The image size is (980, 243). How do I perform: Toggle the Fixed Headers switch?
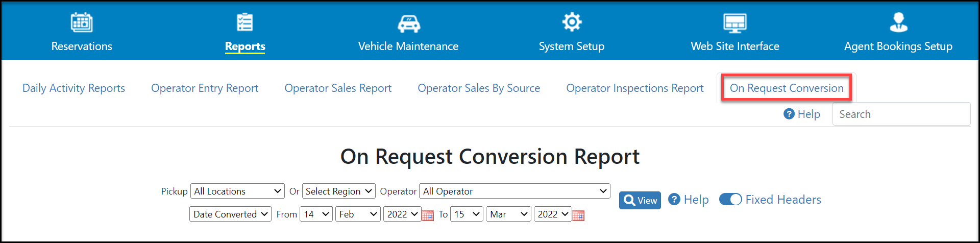point(730,200)
